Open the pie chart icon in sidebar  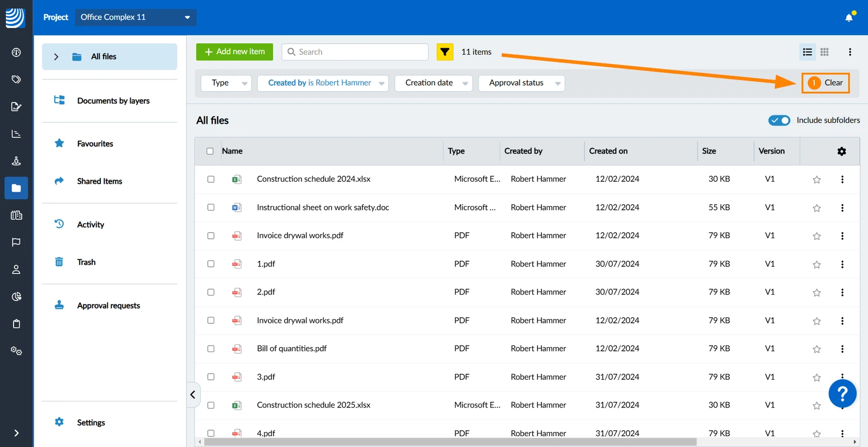(16, 297)
